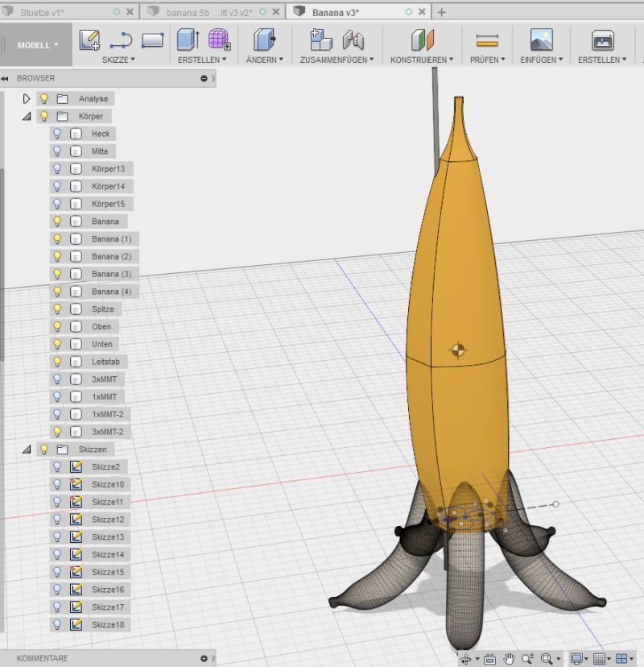The width and height of the screenshot is (644, 667).
Task: Click the Extrude tool icon
Action: pyautogui.click(x=188, y=40)
